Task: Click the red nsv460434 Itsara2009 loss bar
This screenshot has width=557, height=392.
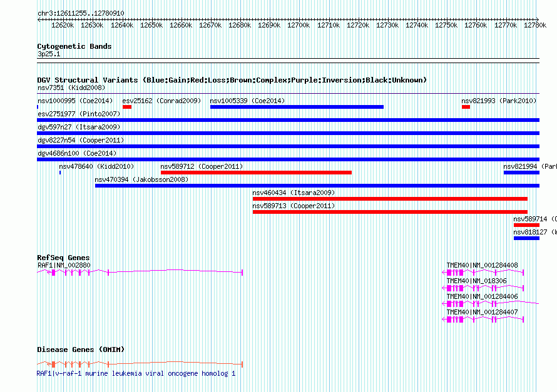Action: (x=389, y=199)
